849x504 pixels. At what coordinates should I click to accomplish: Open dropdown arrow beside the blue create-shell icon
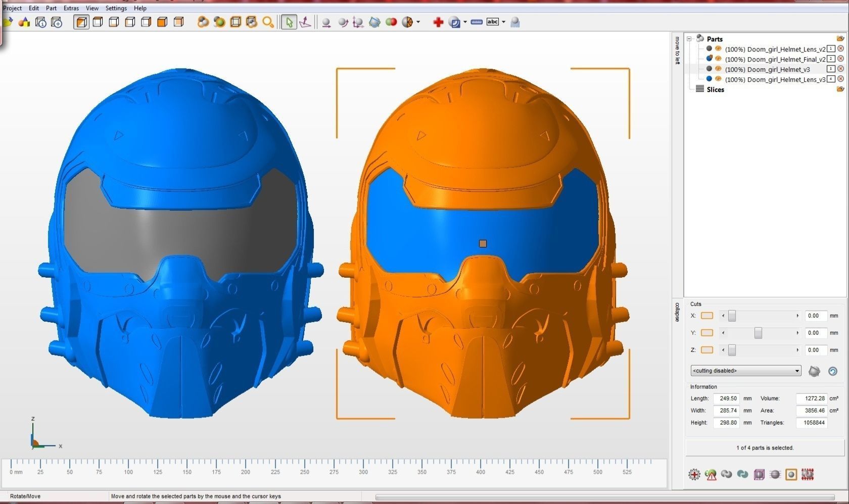pyautogui.click(x=465, y=22)
